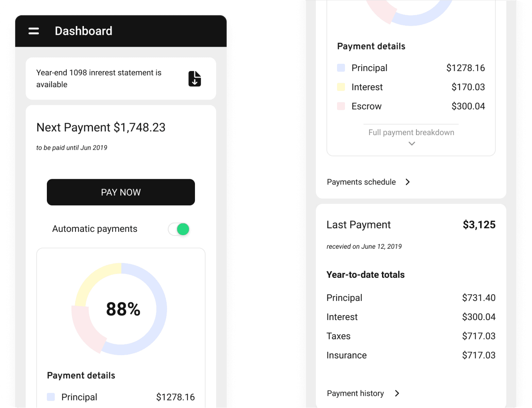
Task: Expand the Full payment breakdown chevron
Action: pos(412,143)
